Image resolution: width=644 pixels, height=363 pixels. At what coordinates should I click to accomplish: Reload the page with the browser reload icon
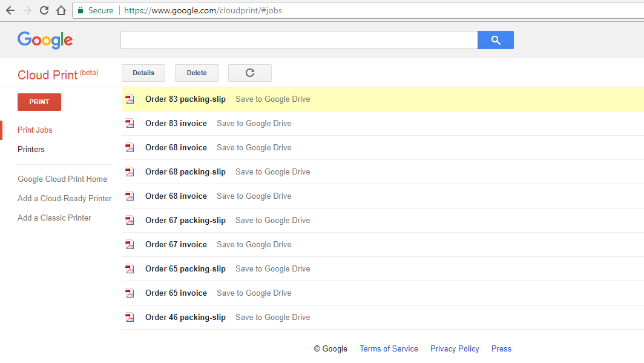[x=44, y=10]
